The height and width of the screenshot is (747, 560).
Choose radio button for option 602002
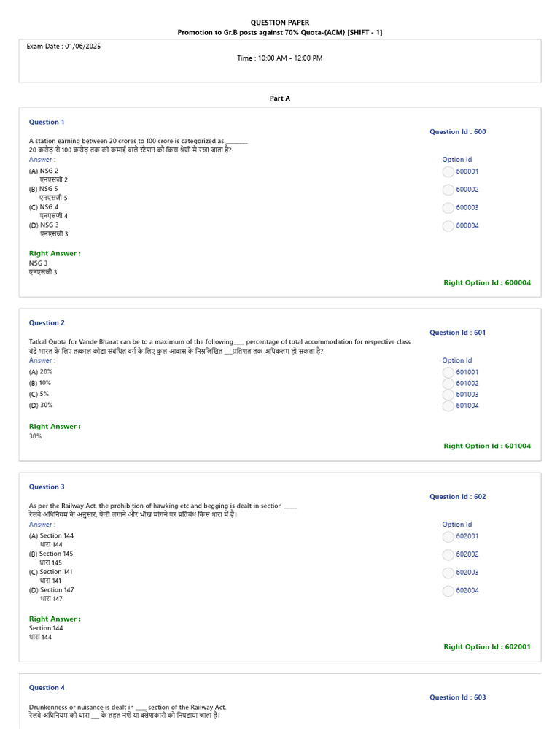[448, 554]
